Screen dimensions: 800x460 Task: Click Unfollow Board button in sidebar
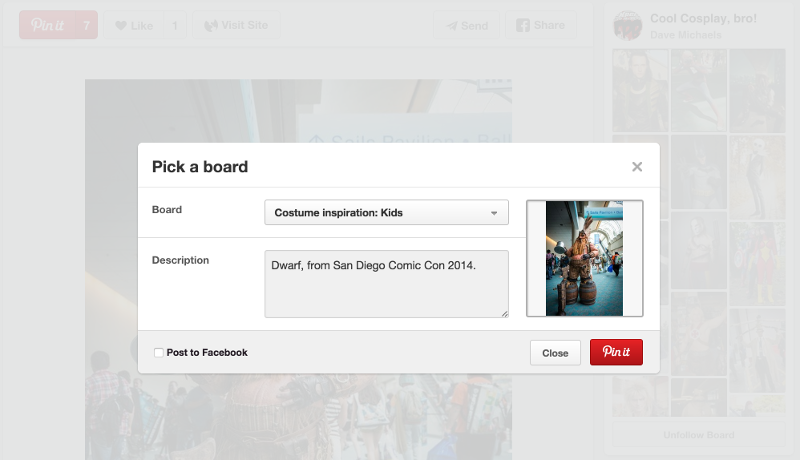pos(698,435)
